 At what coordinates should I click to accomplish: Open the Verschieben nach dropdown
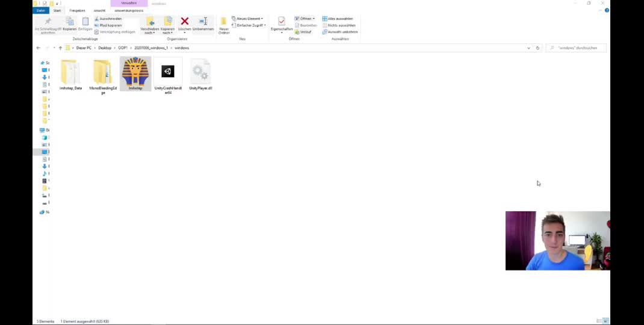point(149,25)
